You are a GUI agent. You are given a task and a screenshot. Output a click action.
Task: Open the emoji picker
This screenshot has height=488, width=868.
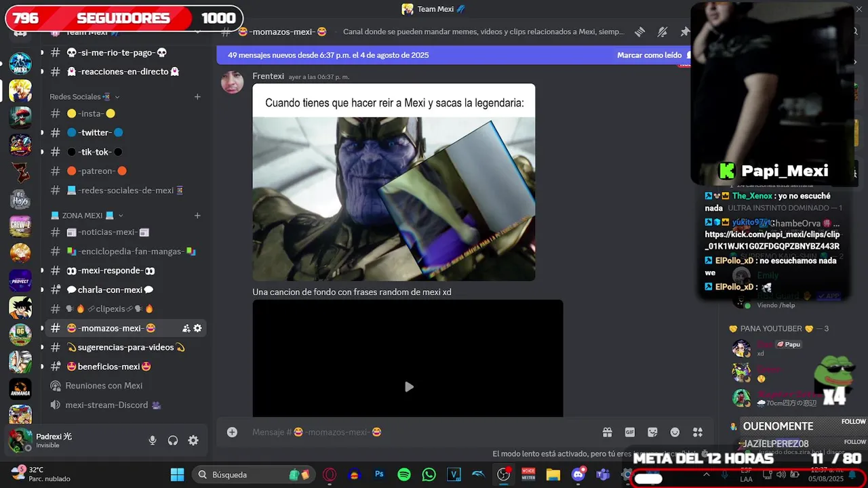tap(675, 432)
